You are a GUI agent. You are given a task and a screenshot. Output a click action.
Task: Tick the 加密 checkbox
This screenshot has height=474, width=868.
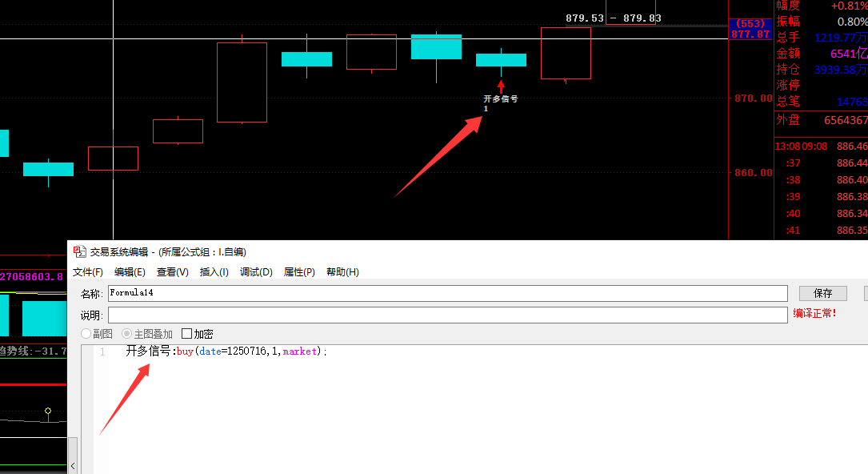point(186,334)
